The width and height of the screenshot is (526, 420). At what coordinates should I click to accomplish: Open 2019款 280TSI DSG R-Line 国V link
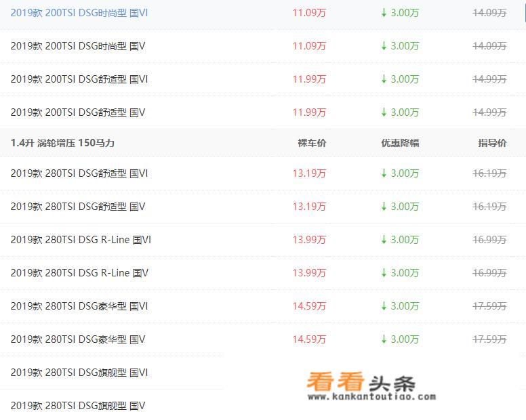pyautogui.click(x=79, y=273)
